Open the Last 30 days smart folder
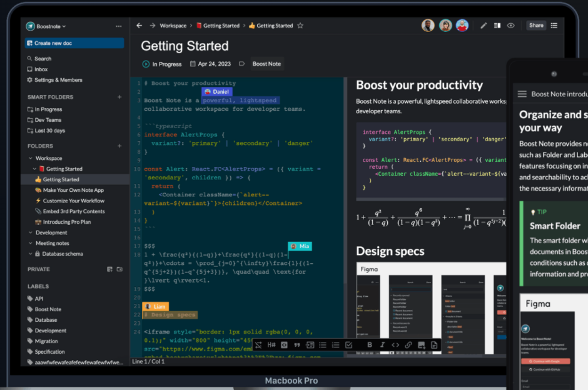Viewport: 588px width, 390px height. tap(46, 131)
